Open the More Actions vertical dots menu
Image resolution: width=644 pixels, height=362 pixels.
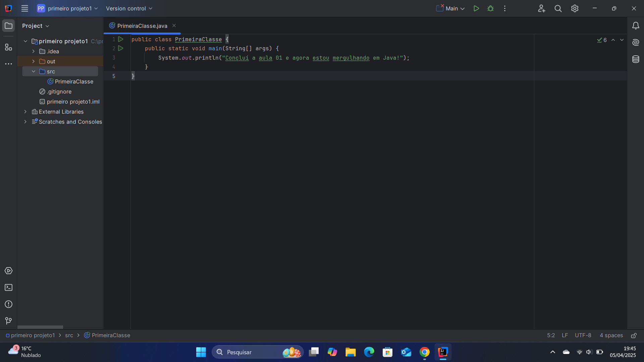(505, 8)
